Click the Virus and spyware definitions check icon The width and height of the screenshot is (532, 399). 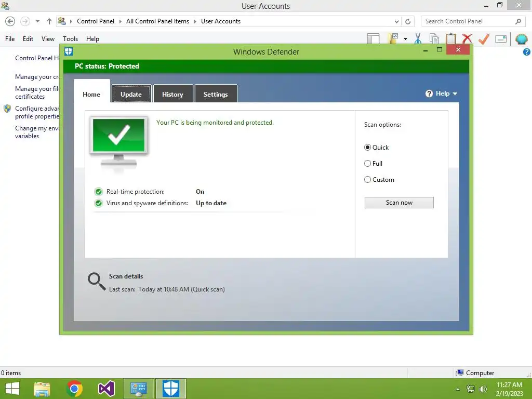pyautogui.click(x=98, y=203)
